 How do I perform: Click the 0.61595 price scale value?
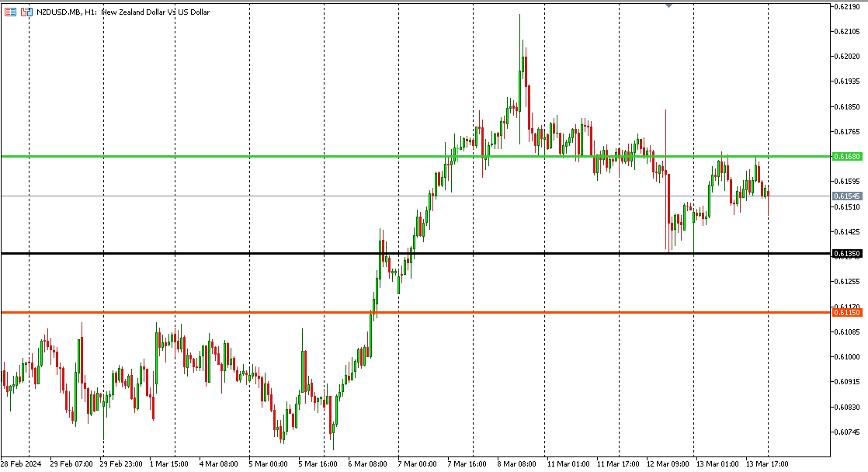847,182
